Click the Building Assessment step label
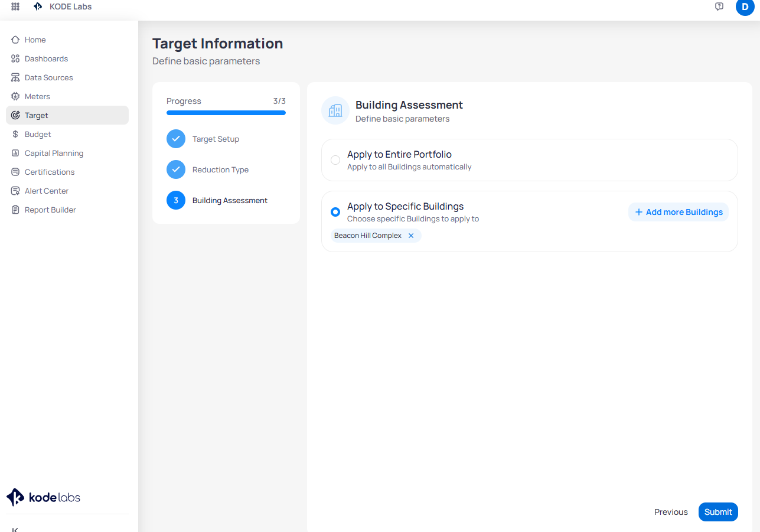 pos(230,200)
